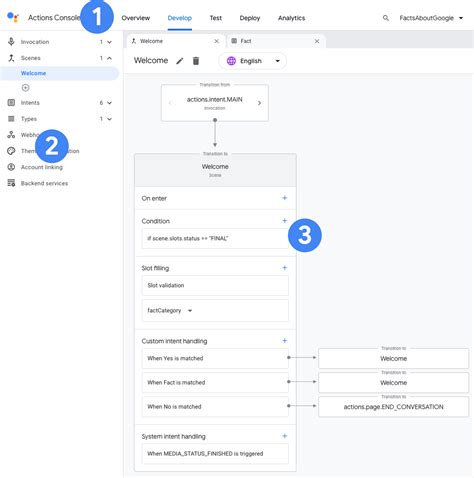The image size is (474, 478).
Task: Click the Scenes icon in sidebar
Action: [11, 58]
